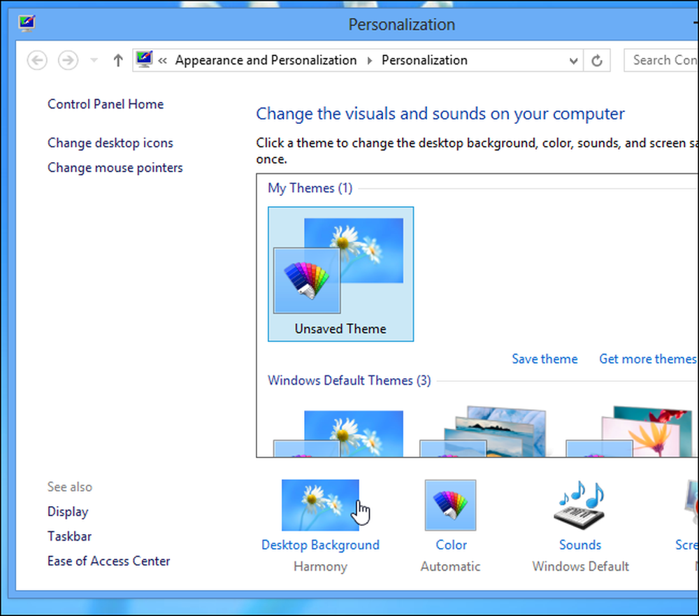Screen dimensions: 699x616
Task: Open the Desktop Background icon
Action: coord(320,505)
